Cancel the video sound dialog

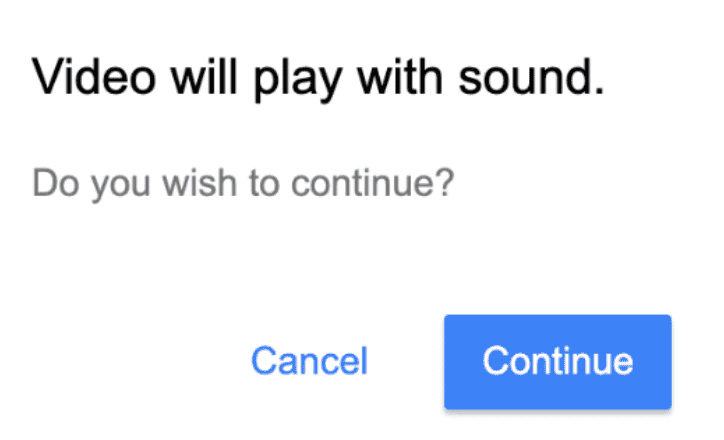[309, 361]
